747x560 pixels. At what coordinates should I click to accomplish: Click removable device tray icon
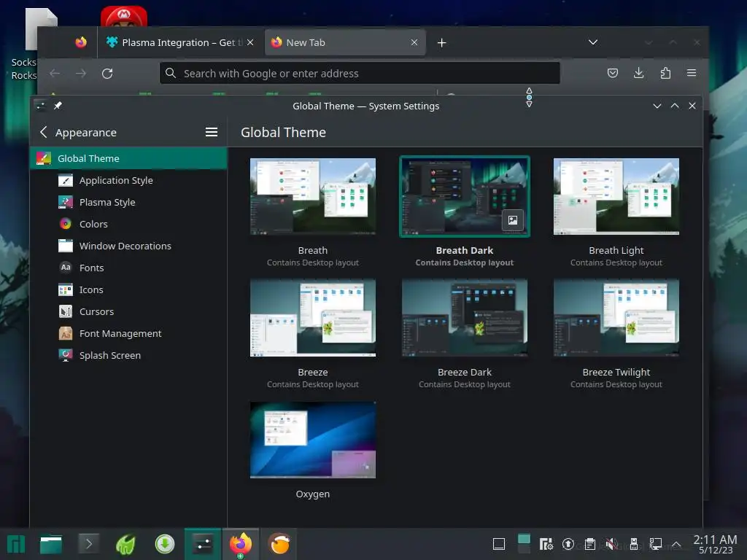tap(634, 544)
